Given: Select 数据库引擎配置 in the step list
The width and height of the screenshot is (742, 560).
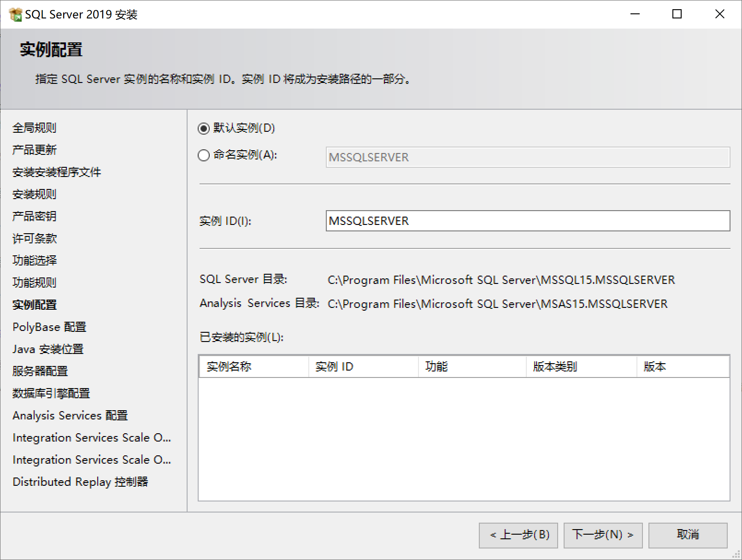Looking at the screenshot, I should (x=51, y=393).
